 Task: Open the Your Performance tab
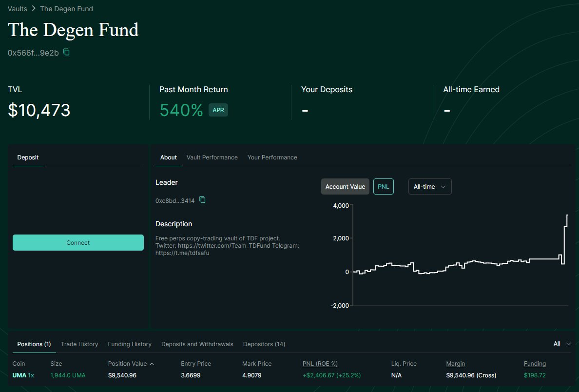pyautogui.click(x=272, y=157)
